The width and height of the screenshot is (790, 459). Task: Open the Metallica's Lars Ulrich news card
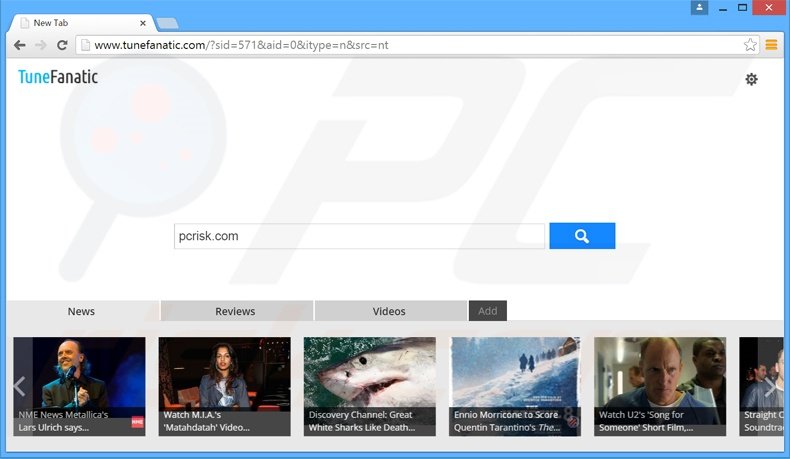point(79,386)
